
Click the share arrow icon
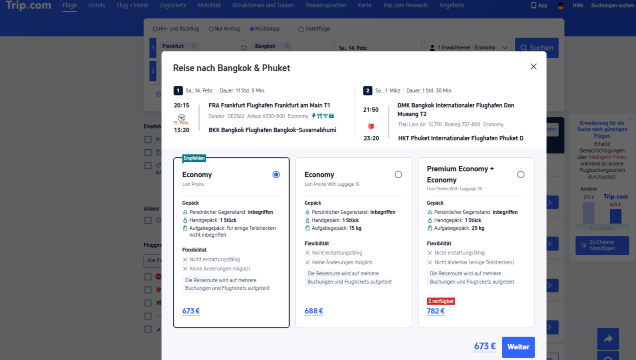click(608, 339)
